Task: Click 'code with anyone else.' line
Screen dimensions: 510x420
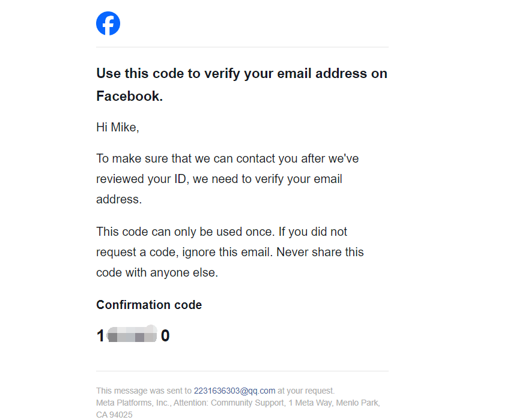Action: [157, 272]
